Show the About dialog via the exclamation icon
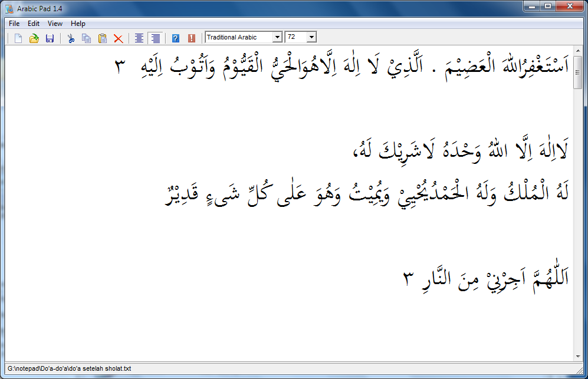Image resolution: width=588 pixels, height=379 pixels. pos(191,37)
